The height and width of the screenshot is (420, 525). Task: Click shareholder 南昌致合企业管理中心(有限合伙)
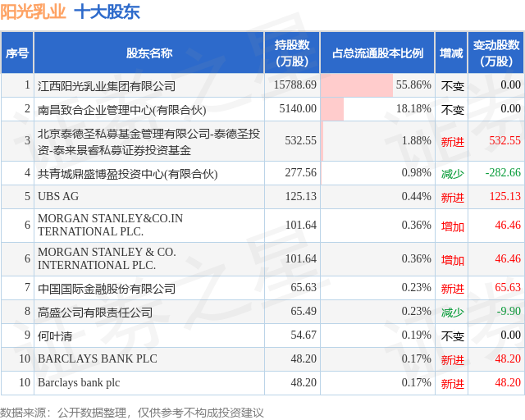point(122,110)
